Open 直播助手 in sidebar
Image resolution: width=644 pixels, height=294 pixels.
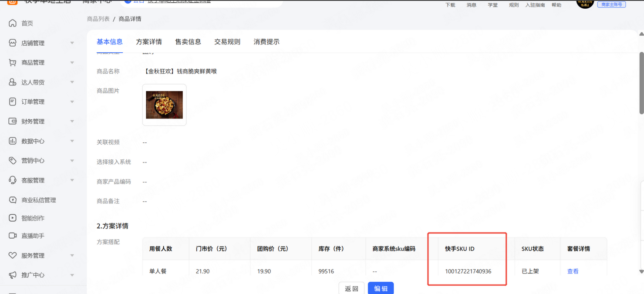click(33, 236)
